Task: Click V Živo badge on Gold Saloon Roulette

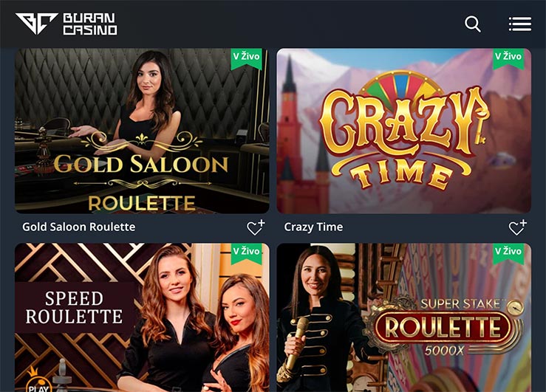Action: tap(247, 58)
